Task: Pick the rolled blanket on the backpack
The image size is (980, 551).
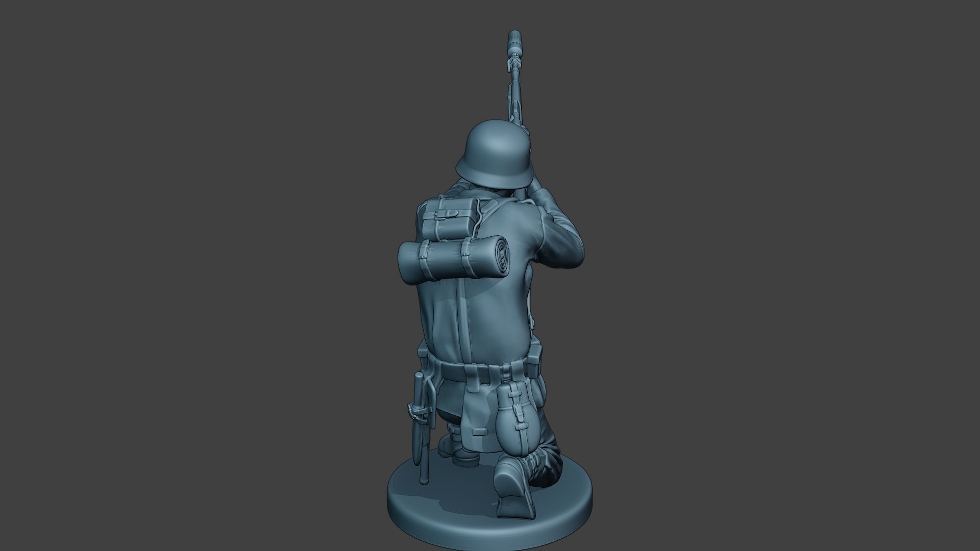Action: [453, 260]
